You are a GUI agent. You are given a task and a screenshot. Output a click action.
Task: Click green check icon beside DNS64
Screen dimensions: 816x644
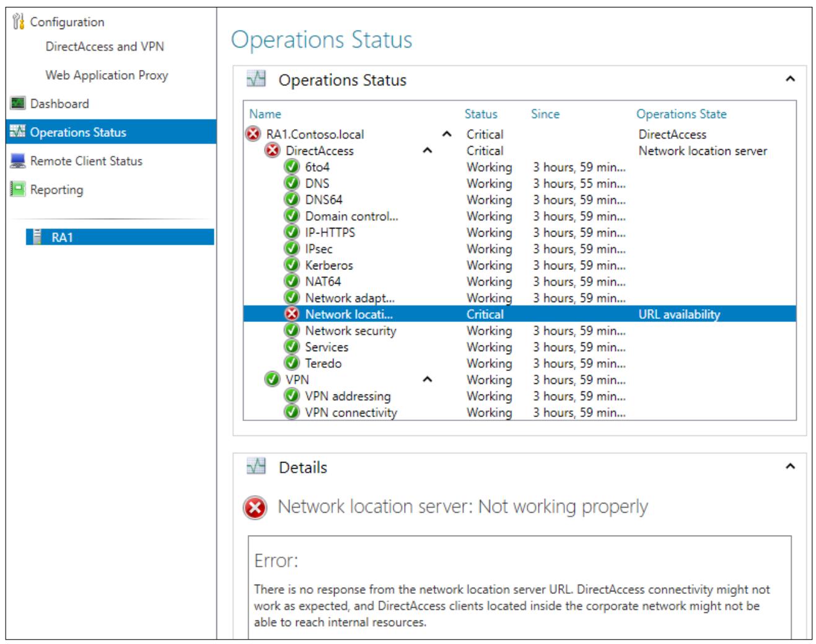[292, 199]
